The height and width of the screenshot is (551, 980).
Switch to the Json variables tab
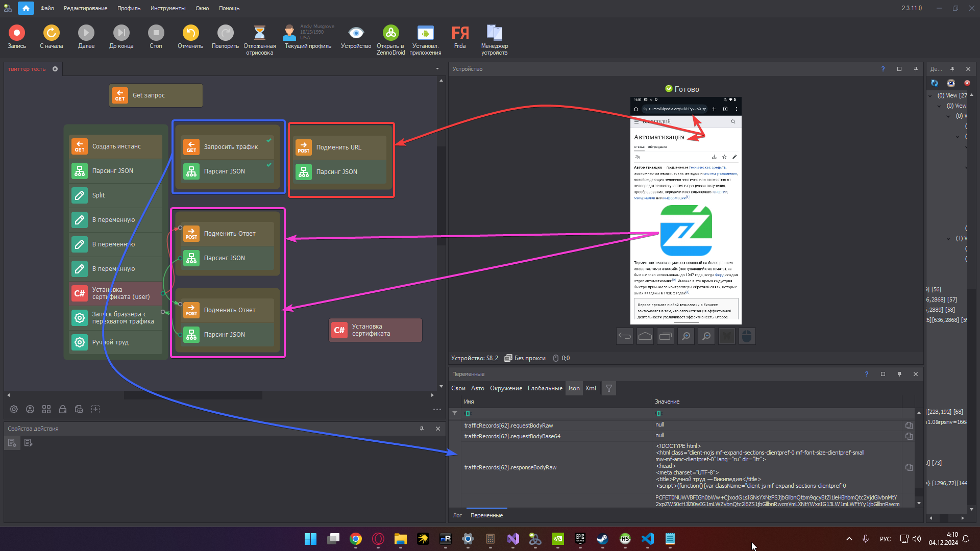574,388
